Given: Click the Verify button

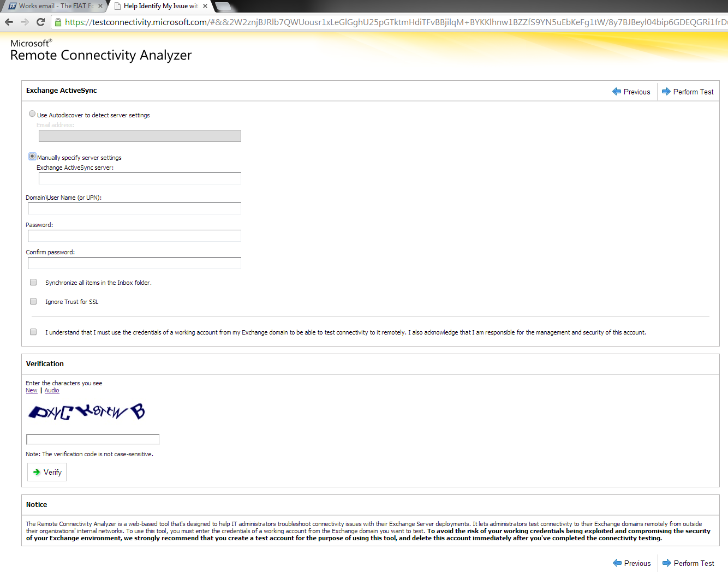Looking at the screenshot, I should click(x=47, y=472).
